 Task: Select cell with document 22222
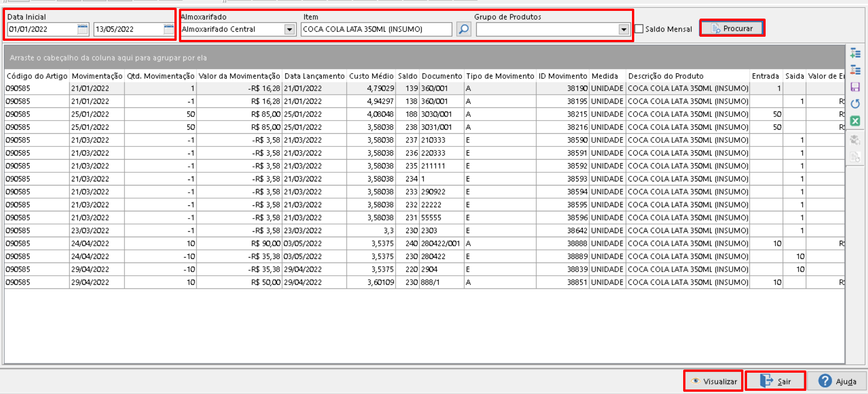442,205
